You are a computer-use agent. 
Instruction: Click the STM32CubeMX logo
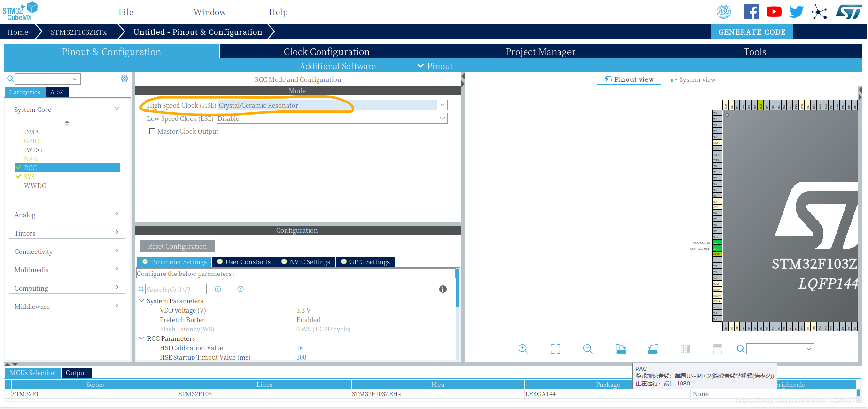[x=20, y=11]
